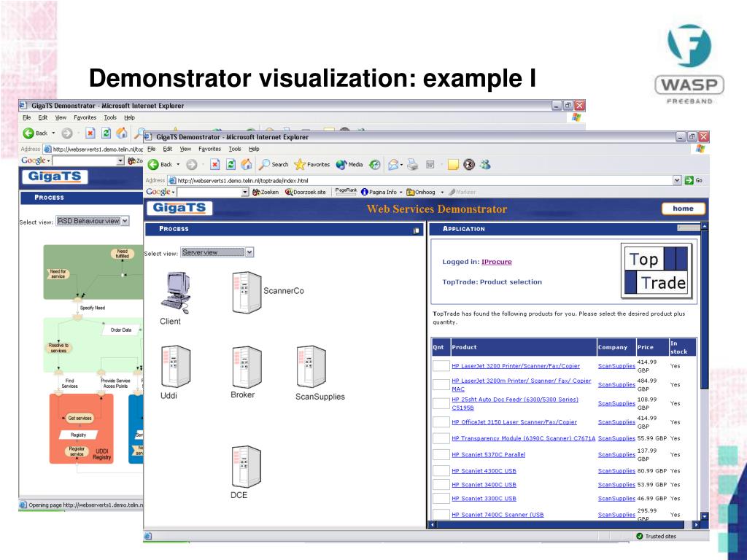The width and height of the screenshot is (747, 560).
Task: Open the Edit menu in the front window
Action: pos(168,149)
